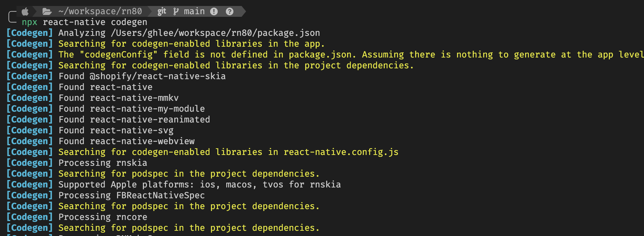Click the /Users/ghlee/workspace/rn80/package.json path
The height and width of the screenshot is (236, 644).
pos(215,33)
